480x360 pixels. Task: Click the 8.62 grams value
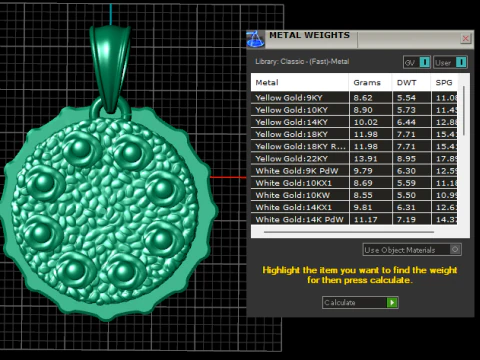(x=363, y=98)
